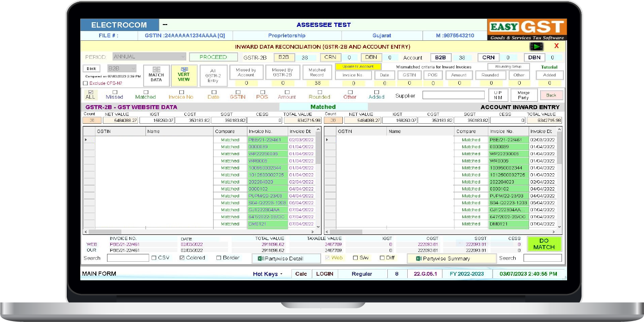
Task: Open the B2B type dropdown near Back
Action: click(133, 69)
